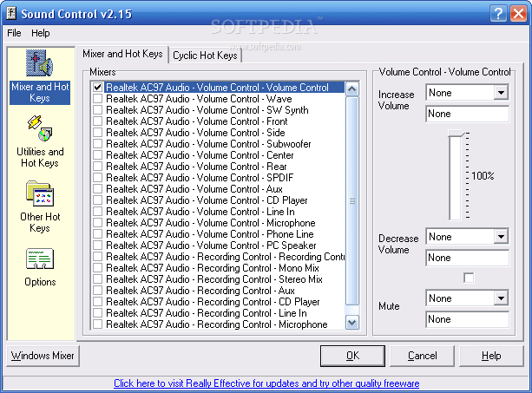
Task: Select the Mixer and Hot Keys sidebar icon
Action: 40,63
